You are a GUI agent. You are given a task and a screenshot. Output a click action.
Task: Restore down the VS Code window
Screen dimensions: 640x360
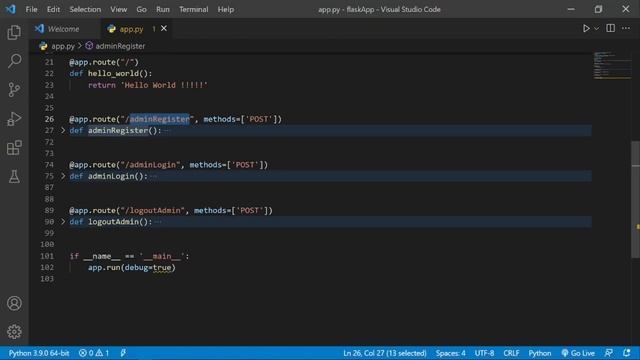tap(598, 9)
